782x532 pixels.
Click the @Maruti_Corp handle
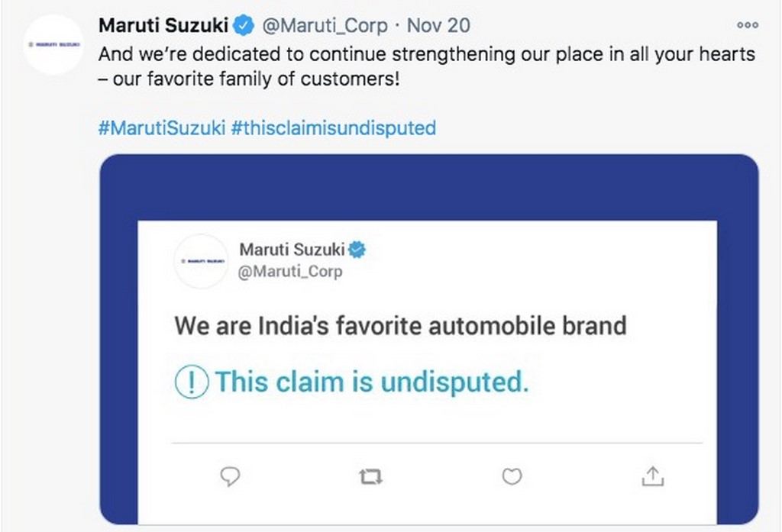(x=325, y=24)
